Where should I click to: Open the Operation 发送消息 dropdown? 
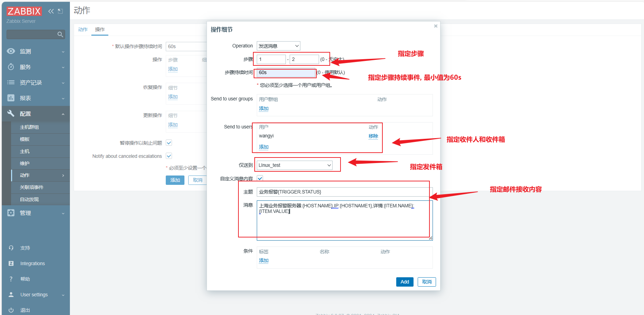[x=278, y=46]
